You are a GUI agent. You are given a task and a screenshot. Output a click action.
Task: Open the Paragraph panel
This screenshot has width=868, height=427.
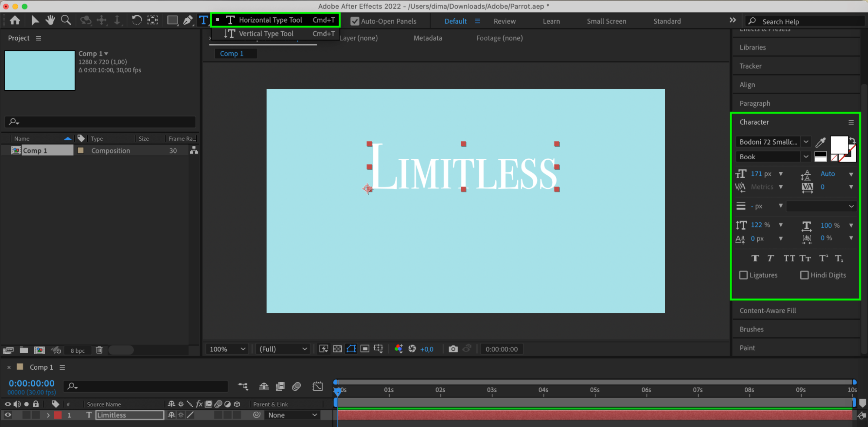coord(755,103)
